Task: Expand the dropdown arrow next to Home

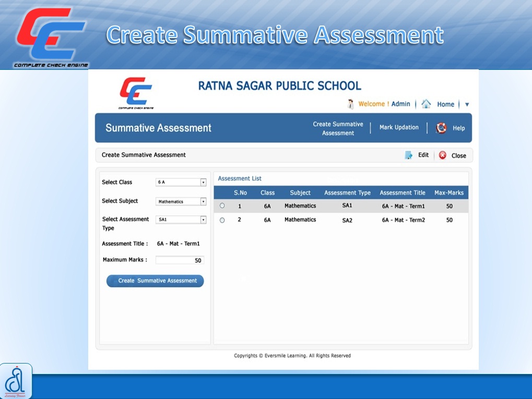Action: (x=467, y=104)
